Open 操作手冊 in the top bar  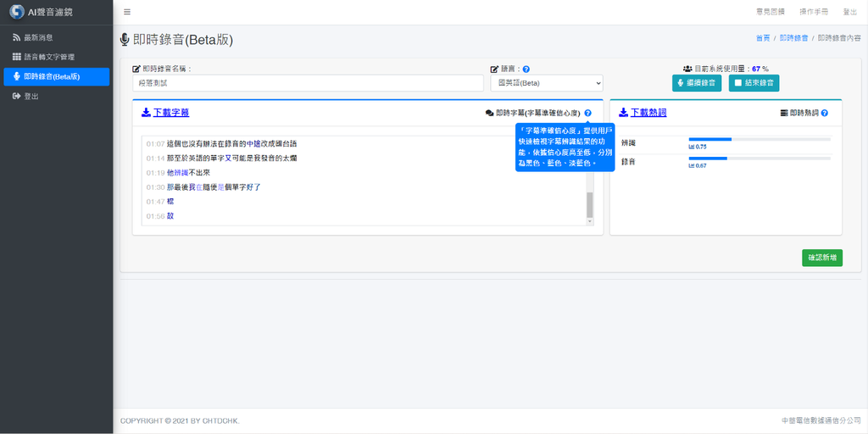coord(814,12)
